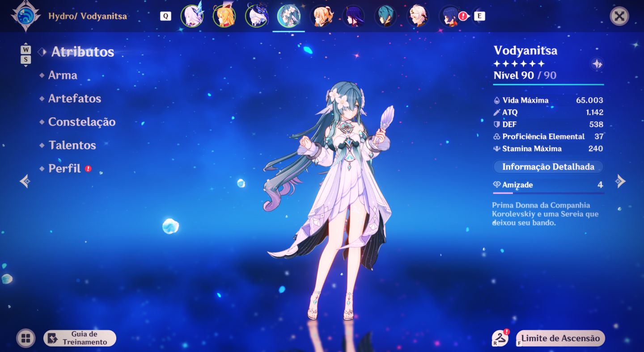Click the Amizade level value 4
Image resolution: width=644 pixels, height=352 pixels.
click(600, 185)
